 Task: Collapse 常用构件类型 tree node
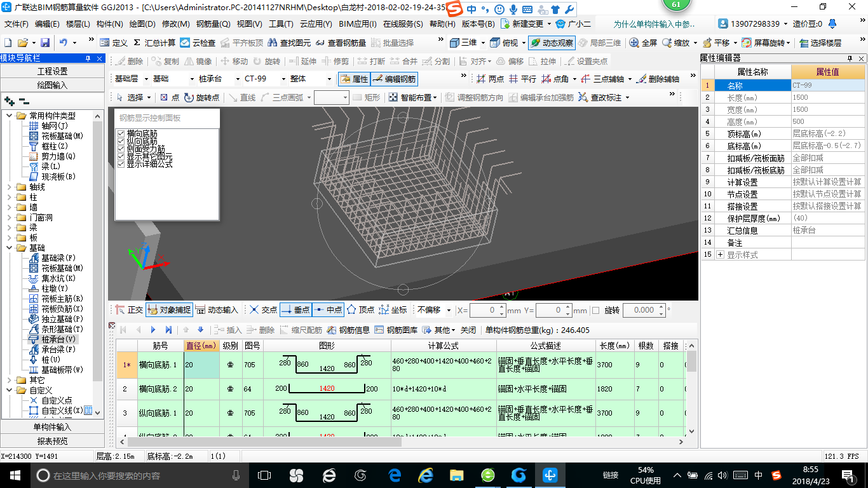tap(9, 116)
